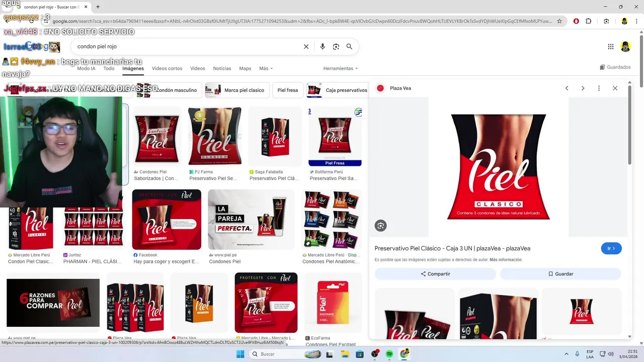644x362 pixels.
Task: Open Spotify from the taskbar
Action: coord(389,354)
